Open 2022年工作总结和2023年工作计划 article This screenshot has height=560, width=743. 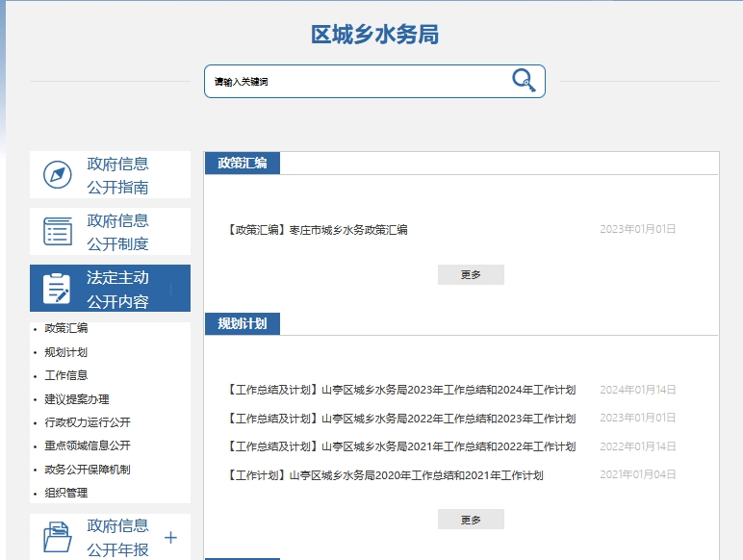[401, 419]
